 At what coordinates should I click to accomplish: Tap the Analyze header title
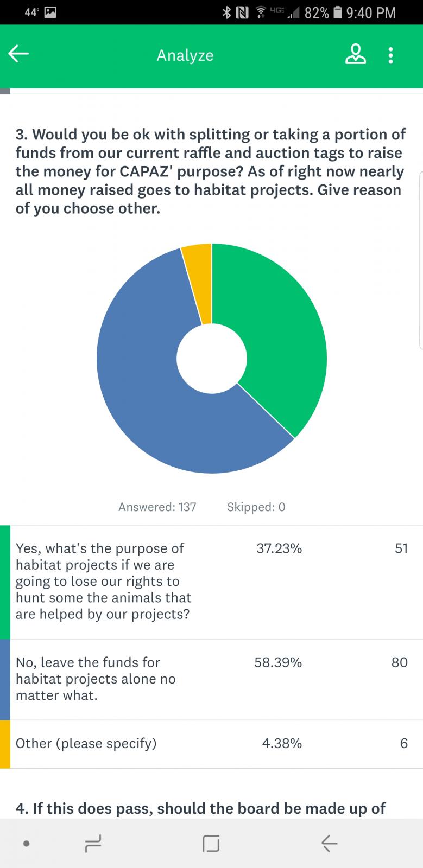tap(185, 55)
